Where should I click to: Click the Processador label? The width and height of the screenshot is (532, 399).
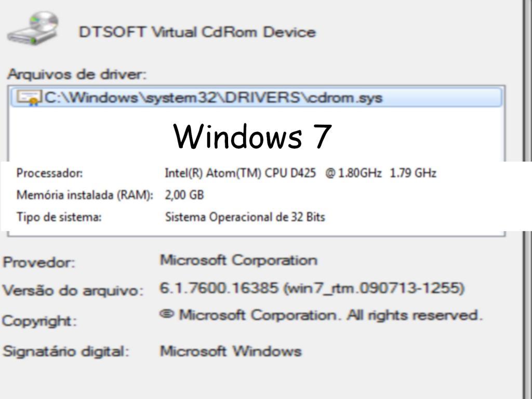coord(49,173)
